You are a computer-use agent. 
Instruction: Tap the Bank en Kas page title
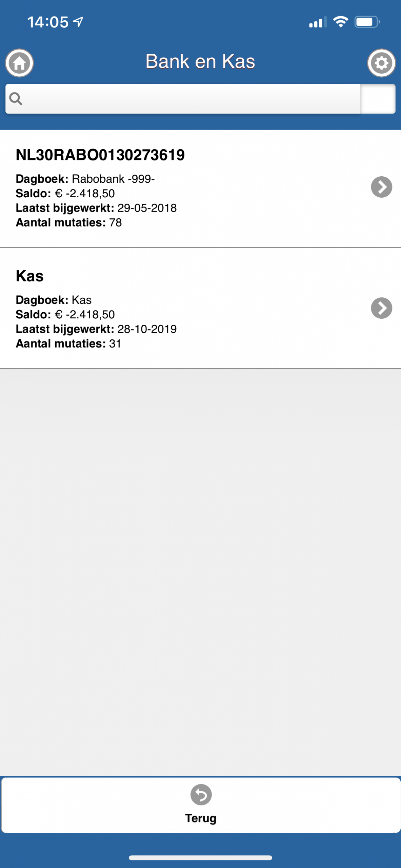pos(200,61)
